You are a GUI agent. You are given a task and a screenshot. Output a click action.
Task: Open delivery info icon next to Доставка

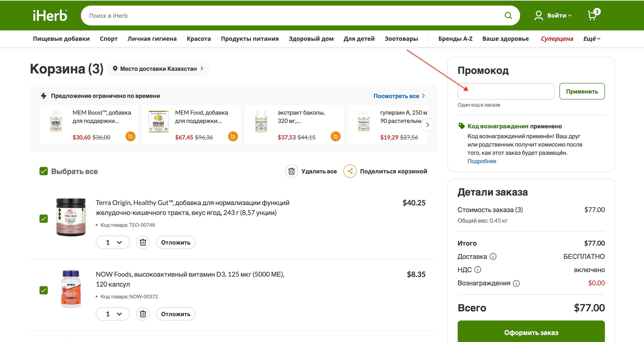[x=493, y=256]
